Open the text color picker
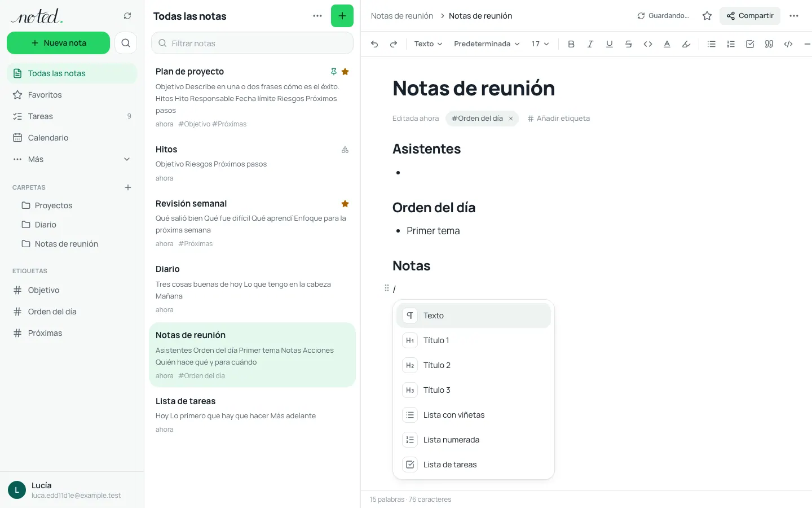This screenshot has height=508, width=812. tap(667, 44)
